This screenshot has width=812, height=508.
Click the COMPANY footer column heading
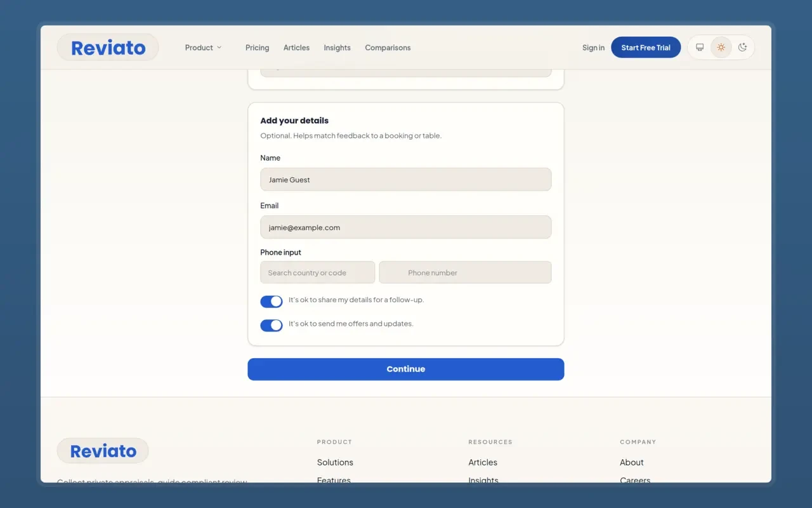click(638, 442)
